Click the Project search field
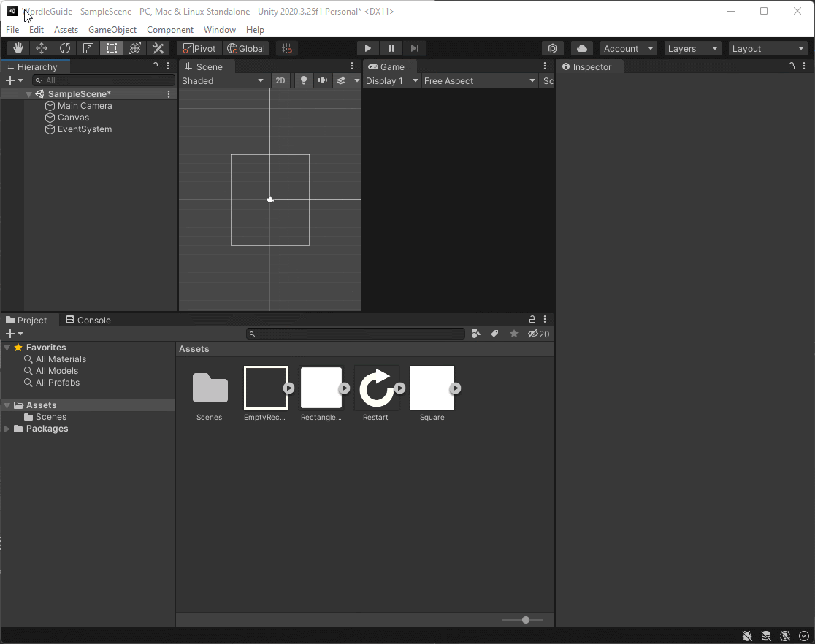The height and width of the screenshot is (644, 815). (356, 334)
